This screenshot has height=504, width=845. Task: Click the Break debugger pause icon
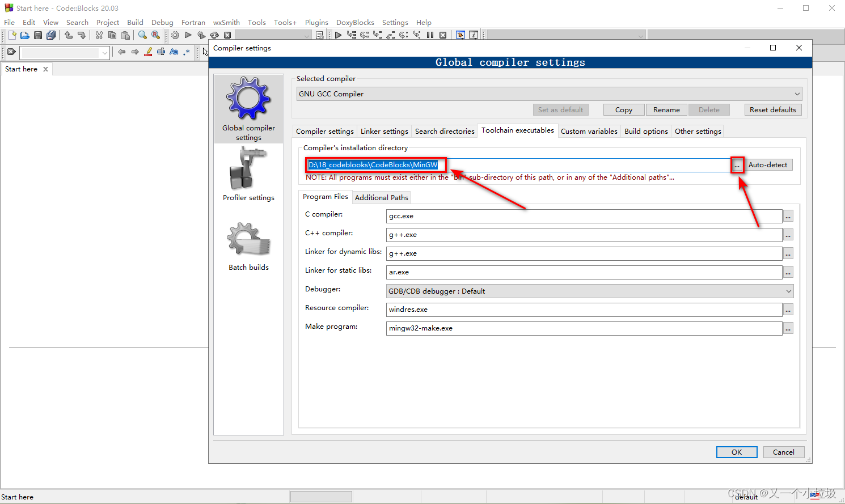pyautogui.click(x=430, y=35)
